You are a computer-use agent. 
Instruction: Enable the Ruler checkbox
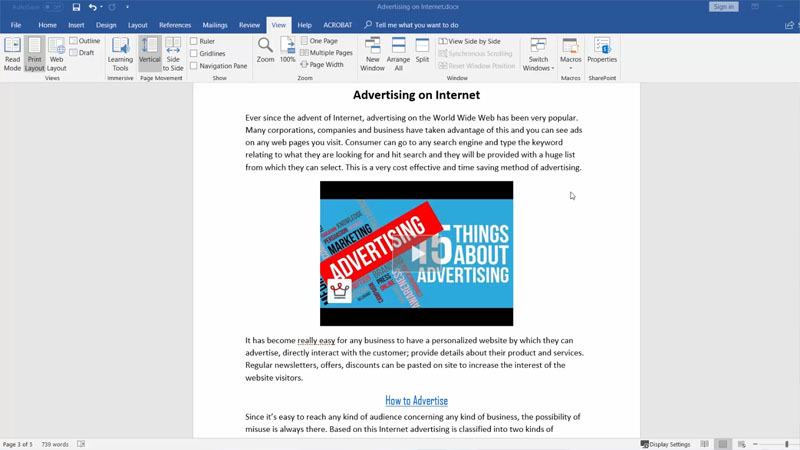(x=194, y=41)
